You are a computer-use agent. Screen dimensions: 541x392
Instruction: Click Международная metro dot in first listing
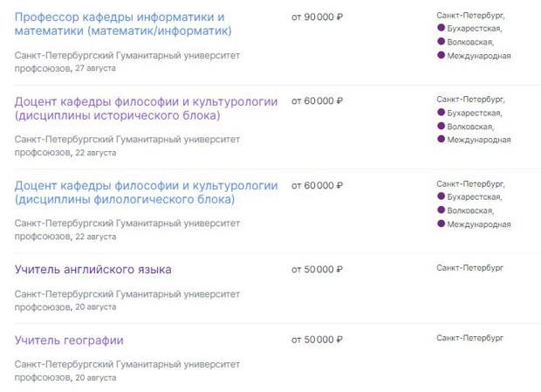pos(441,55)
